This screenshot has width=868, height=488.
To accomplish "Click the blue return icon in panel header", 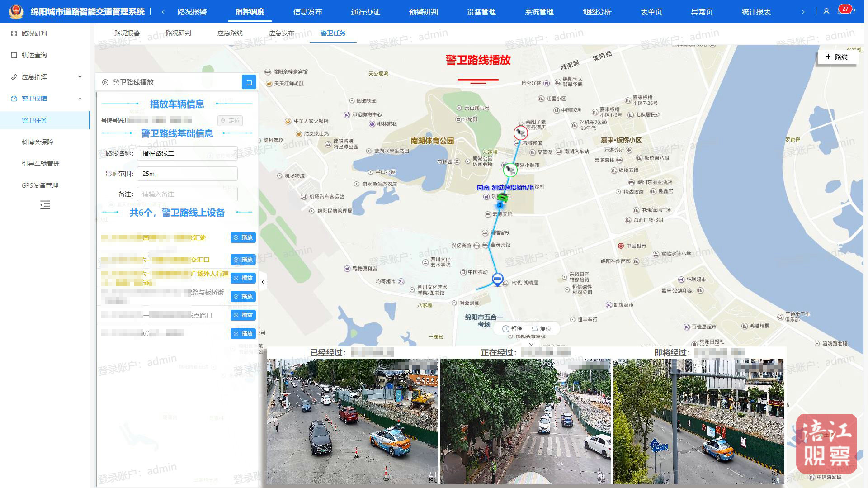I will 249,82.
